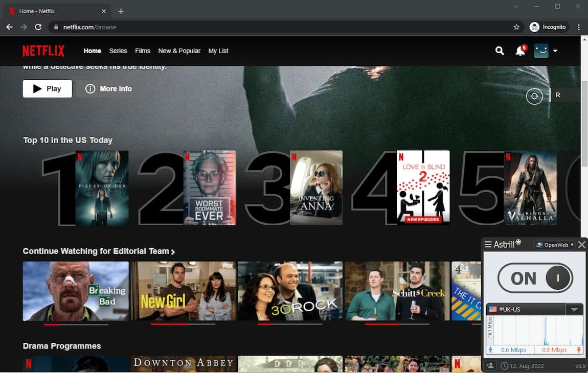
Task: Click the page vertical scrollbar
Action: 584,124
